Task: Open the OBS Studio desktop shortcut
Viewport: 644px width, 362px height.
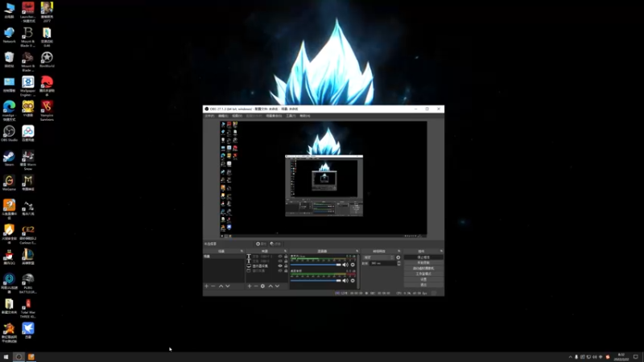Action: (9, 134)
